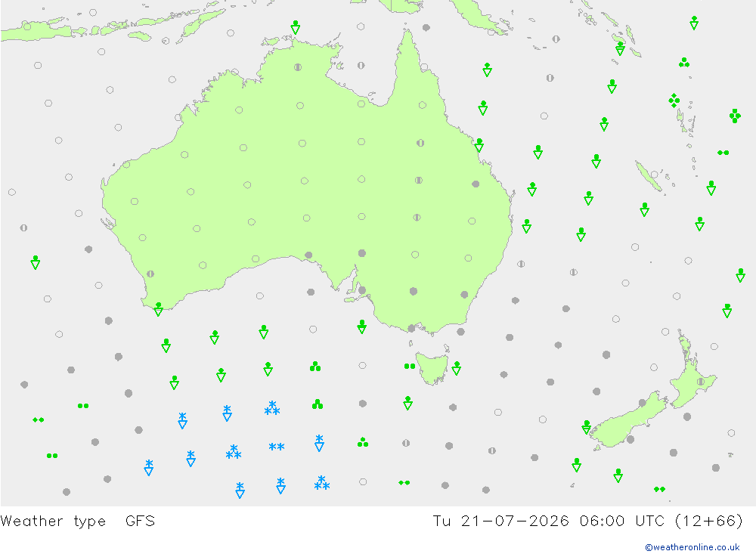The height and width of the screenshot is (554, 756).
Task: Select the '(12+66)' forecast offset text
Action: point(709,521)
